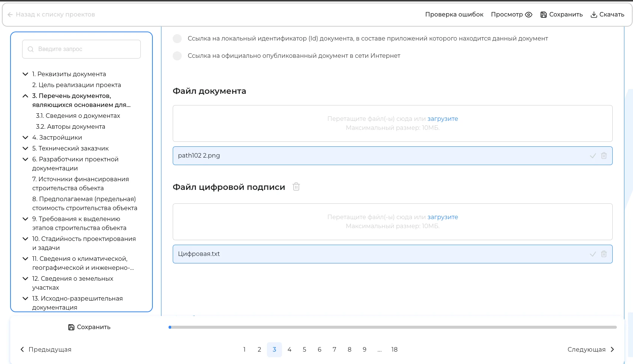Screen dimensions: 633x364
Task: Go to page 9
Action: point(365,350)
